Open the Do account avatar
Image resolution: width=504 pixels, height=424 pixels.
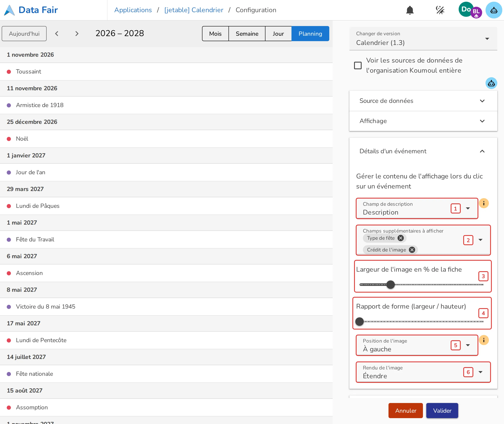[466, 9]
